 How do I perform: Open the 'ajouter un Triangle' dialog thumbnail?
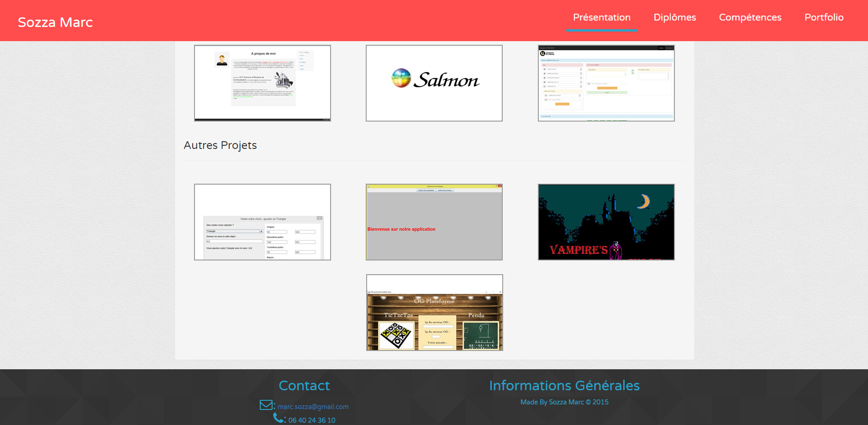click(x=262, y=222)
